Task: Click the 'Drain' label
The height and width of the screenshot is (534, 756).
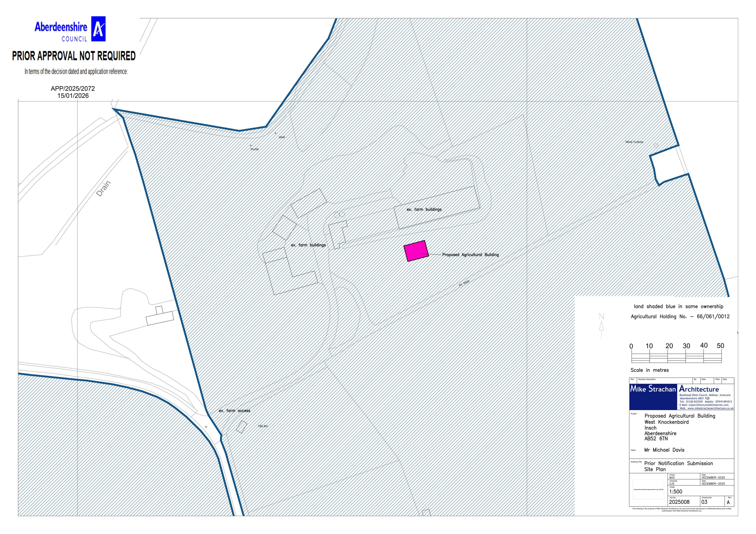Action: pos(103,189)
